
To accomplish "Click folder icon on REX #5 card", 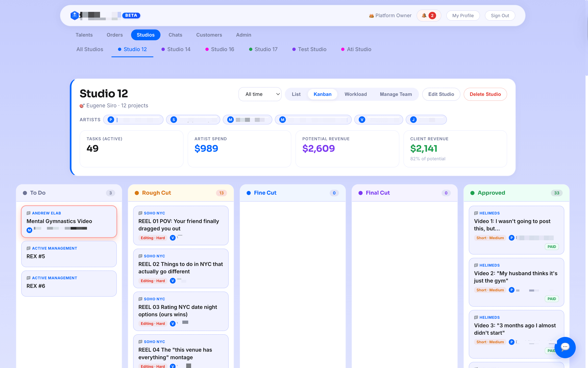I will pos(28,248).
